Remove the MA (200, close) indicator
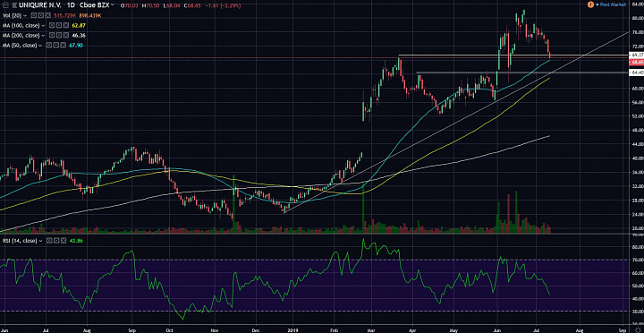 pos(65,35)
